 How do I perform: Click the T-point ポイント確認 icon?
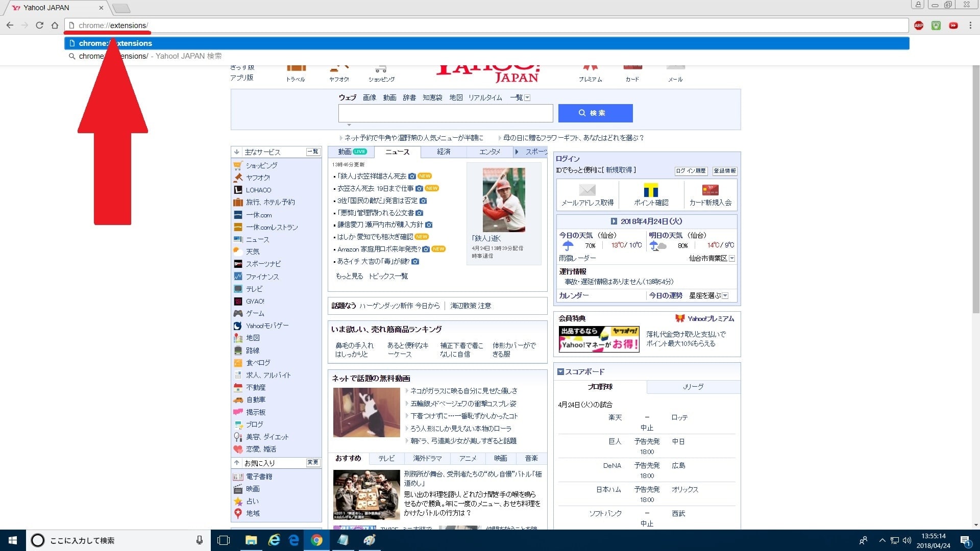[x=651, y=190]
